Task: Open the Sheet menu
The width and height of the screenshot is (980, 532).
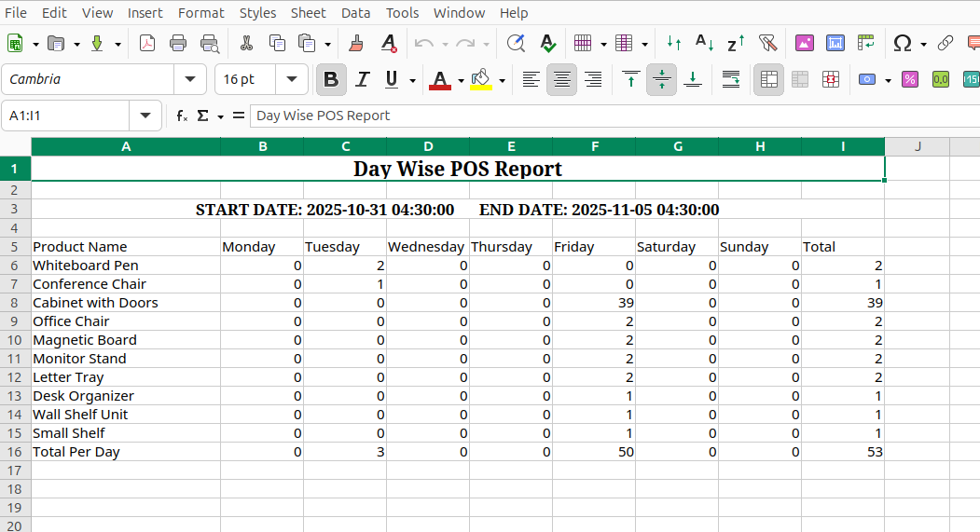Action: click(308, 12)
